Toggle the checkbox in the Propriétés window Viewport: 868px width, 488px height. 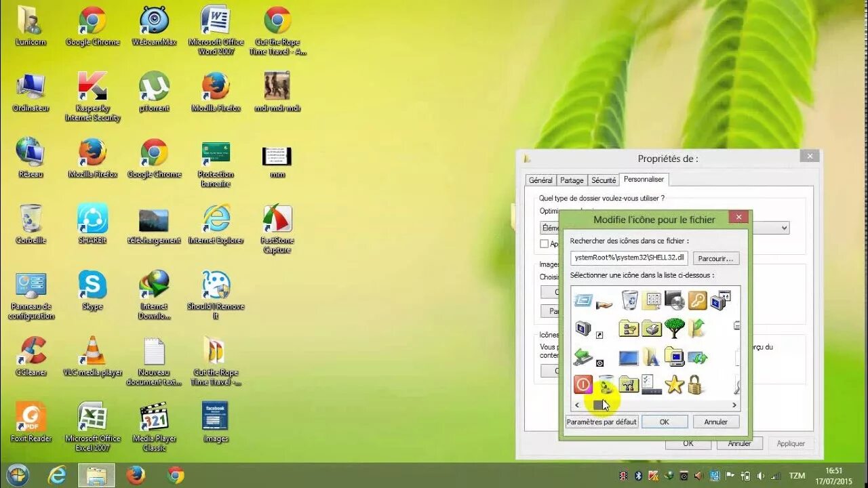(544, 243)
